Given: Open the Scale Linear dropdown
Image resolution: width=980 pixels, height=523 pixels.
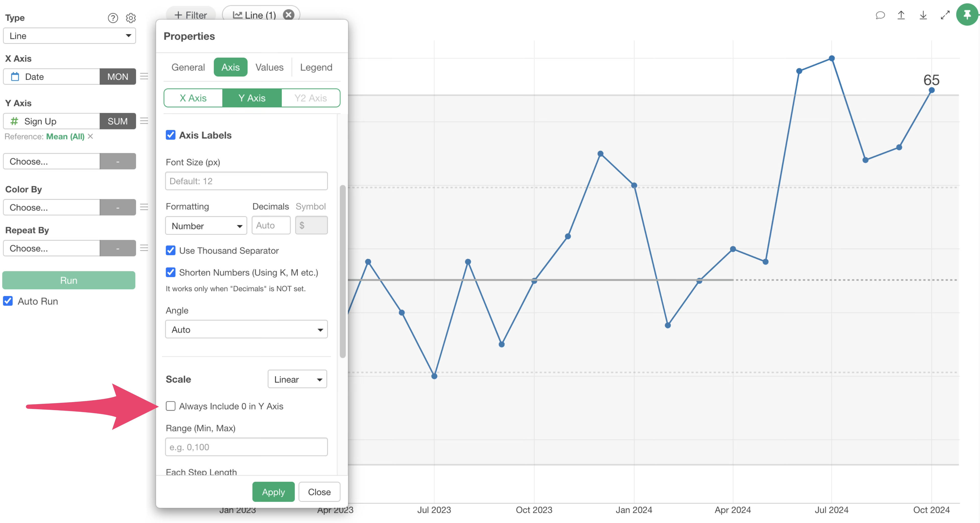Looking at the screenshot, I should pyautogui.click(x=297, y=379).
